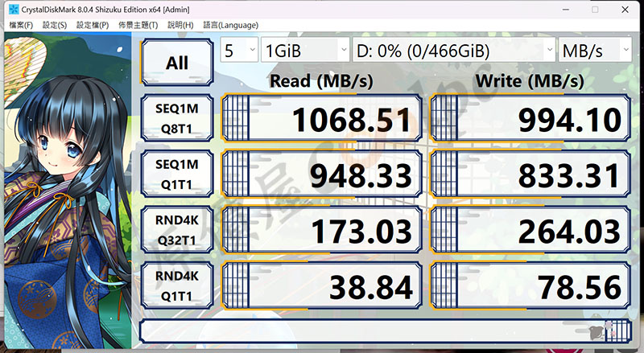
Task: Expand the 1GiB test size dropdown
Action: click(305, 51)
